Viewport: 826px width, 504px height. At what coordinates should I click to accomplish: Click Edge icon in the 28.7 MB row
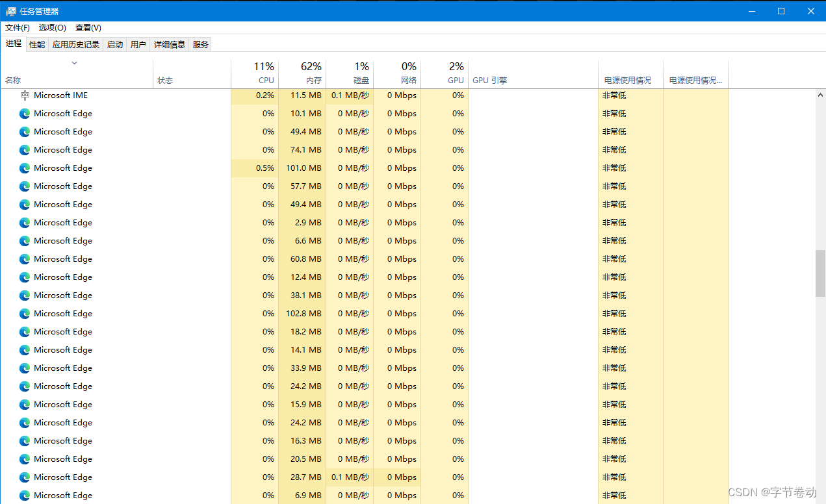(25, 477)
